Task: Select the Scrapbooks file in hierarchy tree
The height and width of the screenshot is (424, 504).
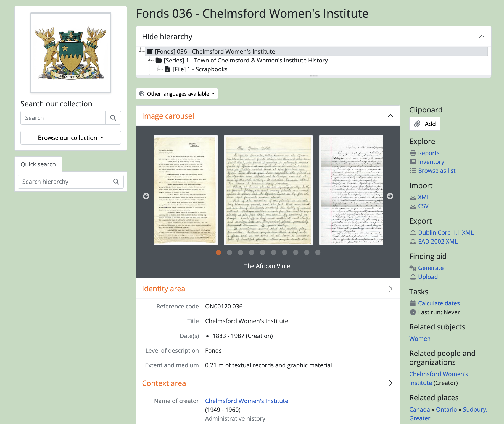Action: [x=200, y=69]
